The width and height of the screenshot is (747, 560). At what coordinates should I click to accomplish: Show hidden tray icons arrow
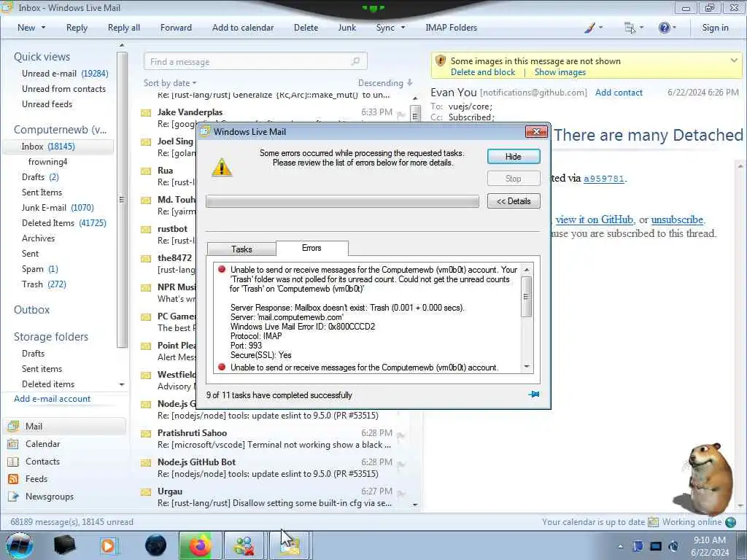click(620, 546)
